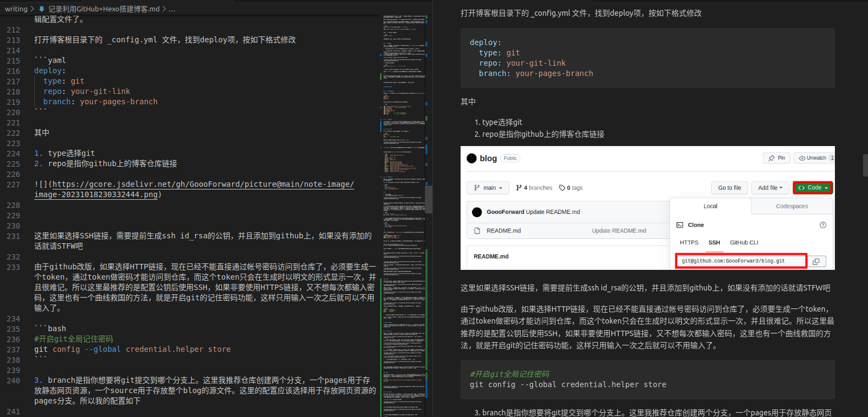Click the GitHub blog repository image in the preview
The image size is (868, 417).
point(647,208)
